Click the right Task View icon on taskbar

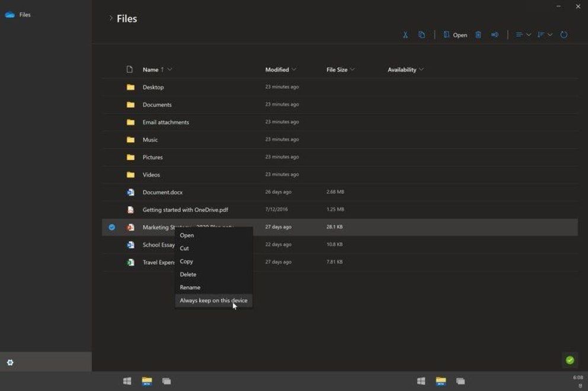461,381
